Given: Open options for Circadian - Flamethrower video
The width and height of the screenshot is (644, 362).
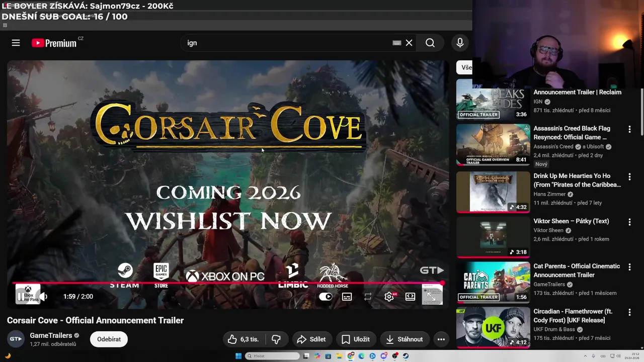Looking at the screenshot, I should [629, 313].
